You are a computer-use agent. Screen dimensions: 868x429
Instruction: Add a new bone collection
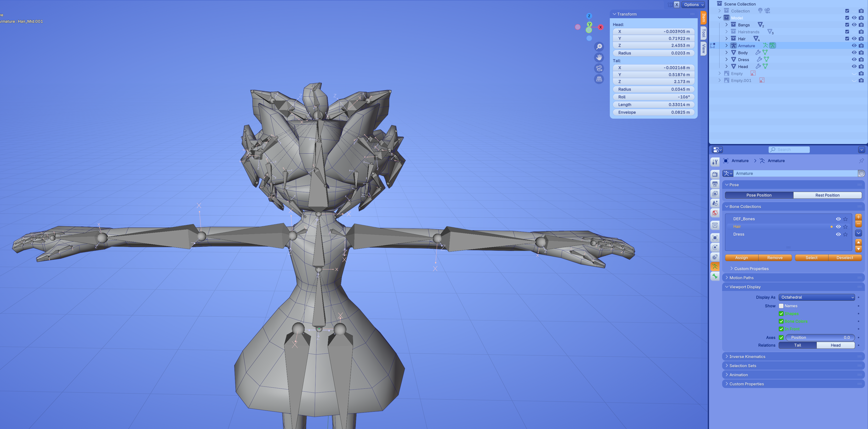point(858,217)
